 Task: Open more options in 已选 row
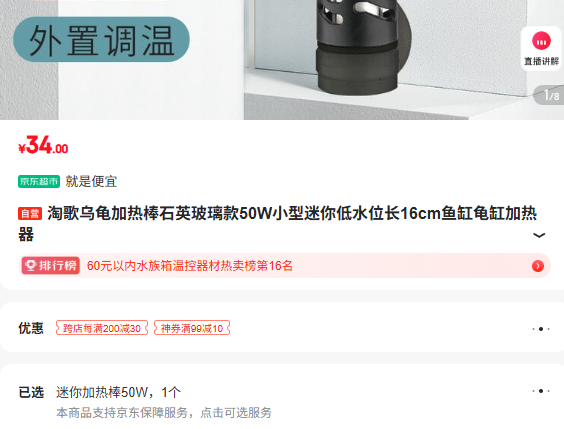[541, 391]
